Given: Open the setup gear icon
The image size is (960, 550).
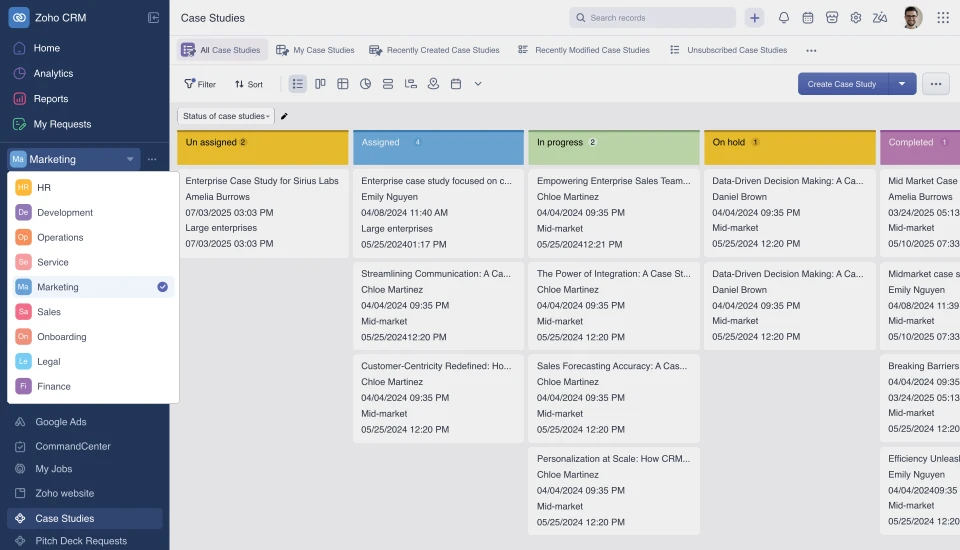Looking at the screenshot, I should click(x=855, y=18).
